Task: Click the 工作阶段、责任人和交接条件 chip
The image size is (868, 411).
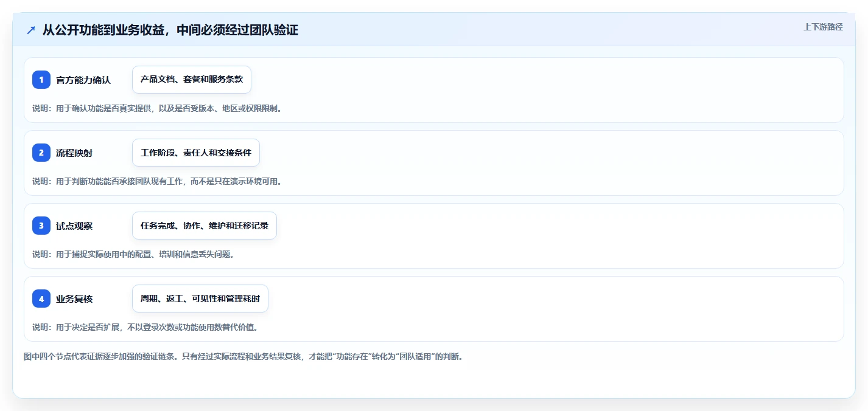Action: click(196, 153)
